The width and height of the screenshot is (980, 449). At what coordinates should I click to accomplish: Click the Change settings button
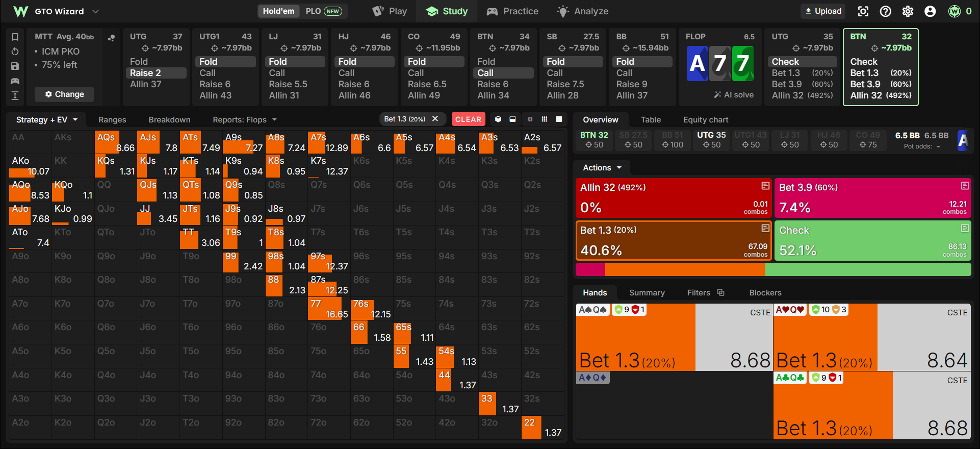pyautogui.click(x=64, y=94)
